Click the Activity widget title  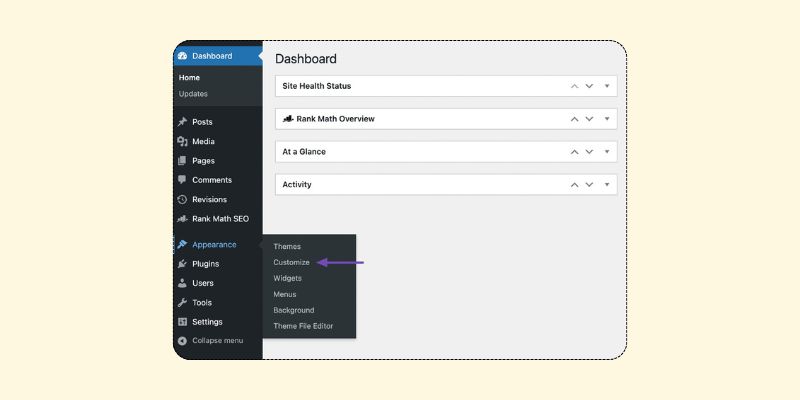coord(297,185)
